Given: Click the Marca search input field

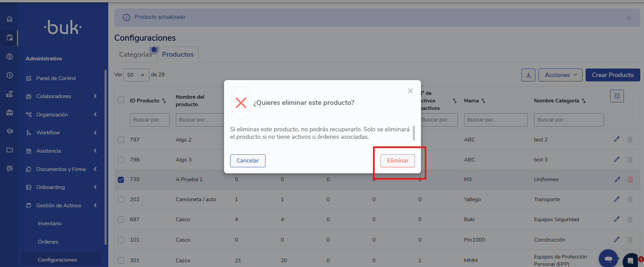Looking at the screenshot, I should coord(495,120).
